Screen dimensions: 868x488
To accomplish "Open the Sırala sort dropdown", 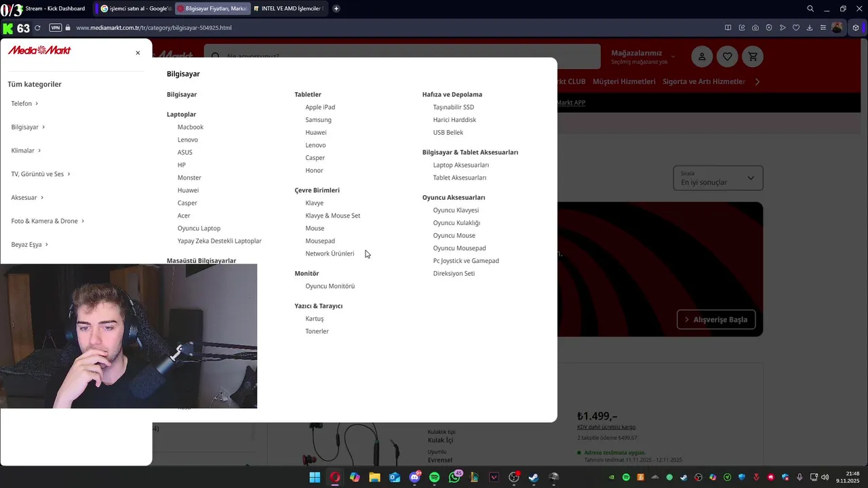I will pos(718,178).
